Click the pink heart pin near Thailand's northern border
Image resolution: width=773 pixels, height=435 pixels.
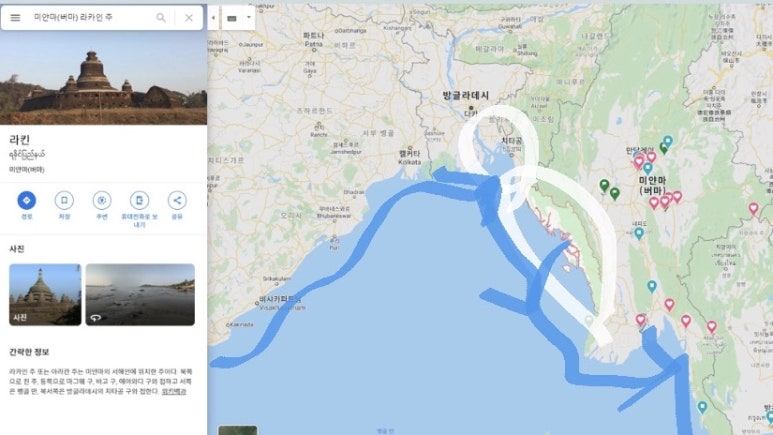[x=753, y=209]
